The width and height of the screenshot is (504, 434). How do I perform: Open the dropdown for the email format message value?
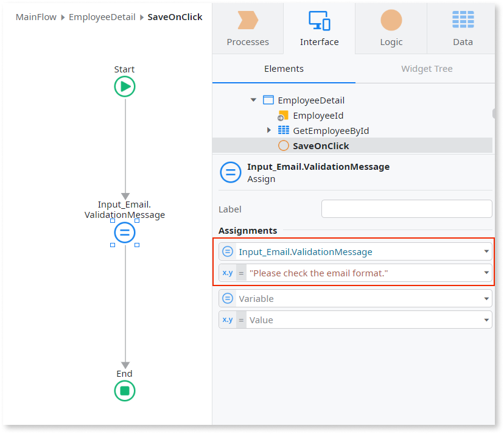[x=486, y=272]
